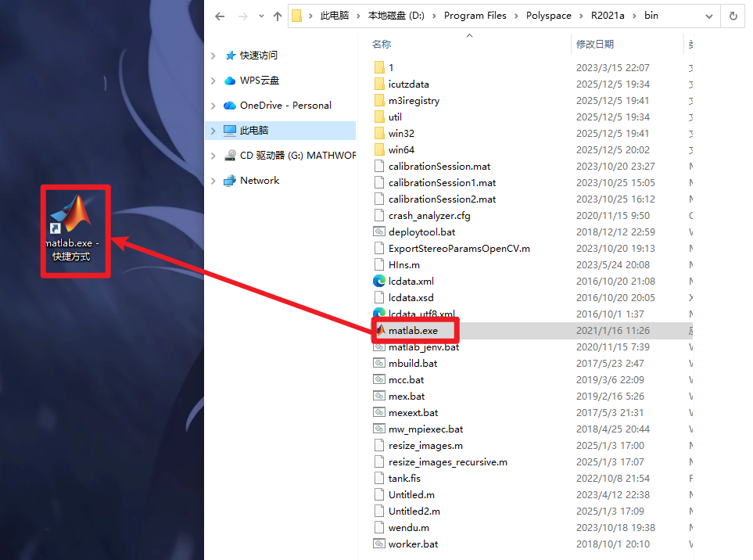Select the icutzdata folder icon
753x560 pixels.
click(x=379, y=84)
